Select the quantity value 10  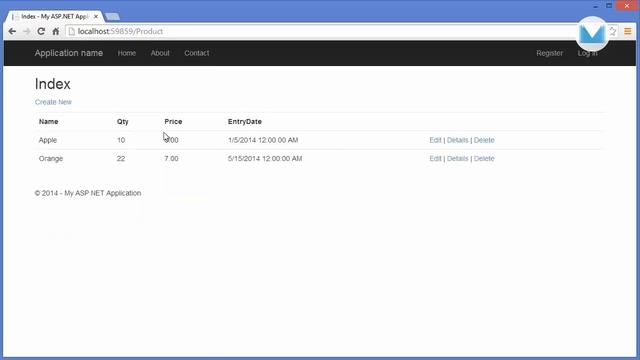pyautogui.click(x=121, y=140)
